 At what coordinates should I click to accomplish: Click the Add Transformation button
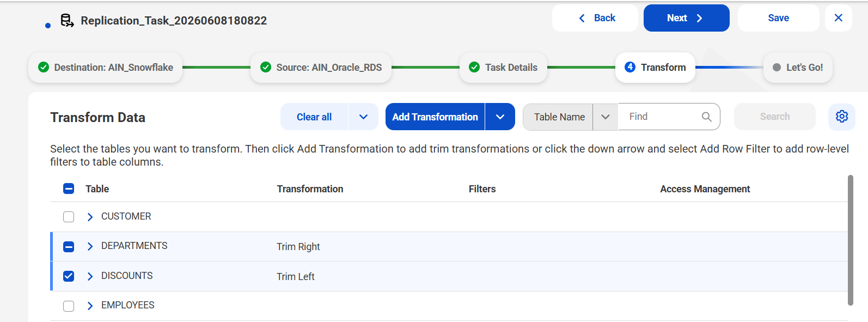coord(435,117)
